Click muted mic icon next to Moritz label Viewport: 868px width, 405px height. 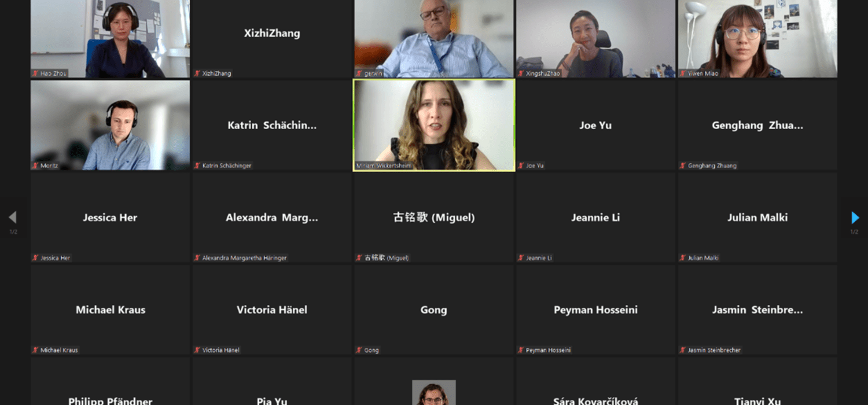[x=35, y=165]
